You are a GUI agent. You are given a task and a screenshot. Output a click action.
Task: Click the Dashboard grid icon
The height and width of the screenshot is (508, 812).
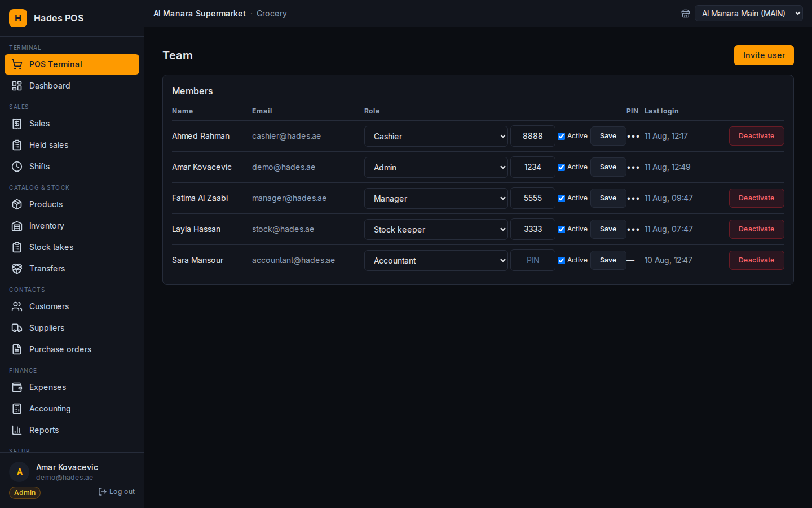tap(17, 86)
